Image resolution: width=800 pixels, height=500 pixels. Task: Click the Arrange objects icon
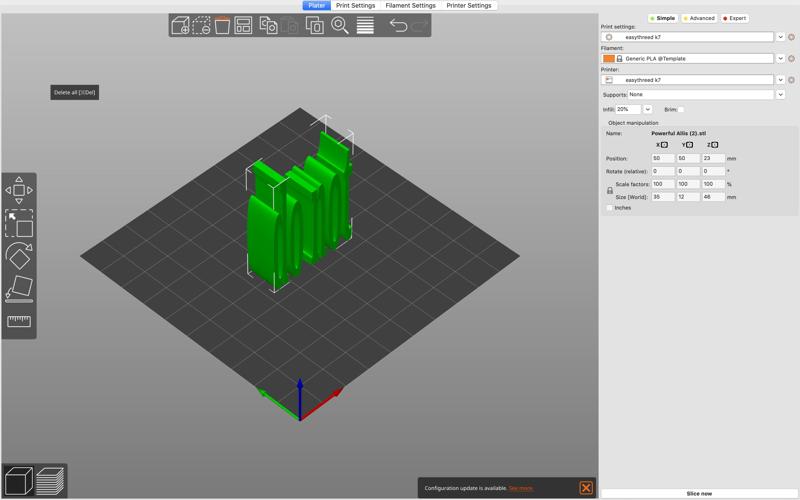(x=243, y=26)
